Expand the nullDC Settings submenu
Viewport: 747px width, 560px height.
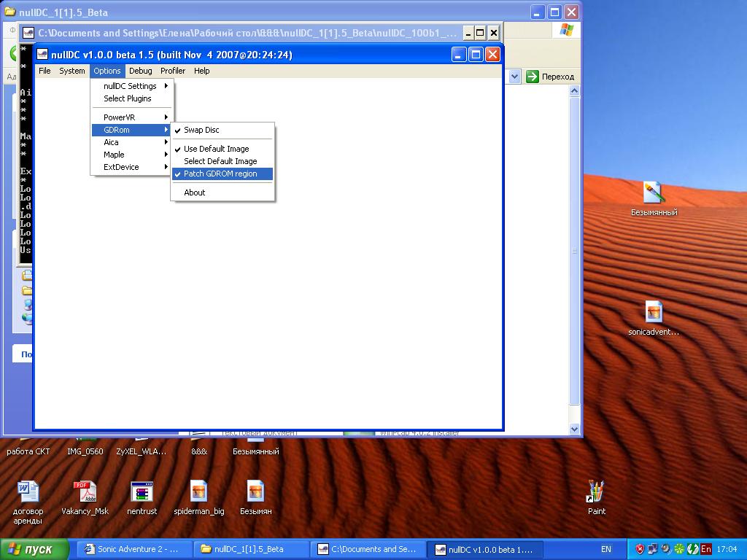coord(131,86)
